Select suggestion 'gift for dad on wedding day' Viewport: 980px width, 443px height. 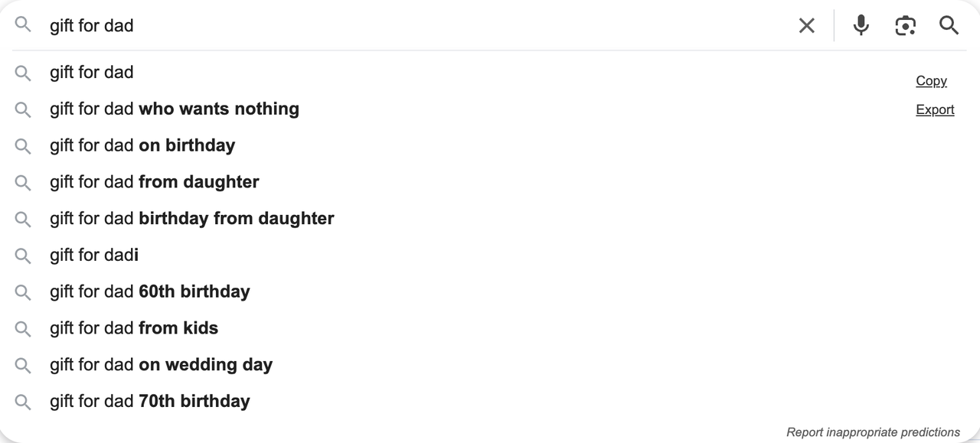(x=161, y=365)
